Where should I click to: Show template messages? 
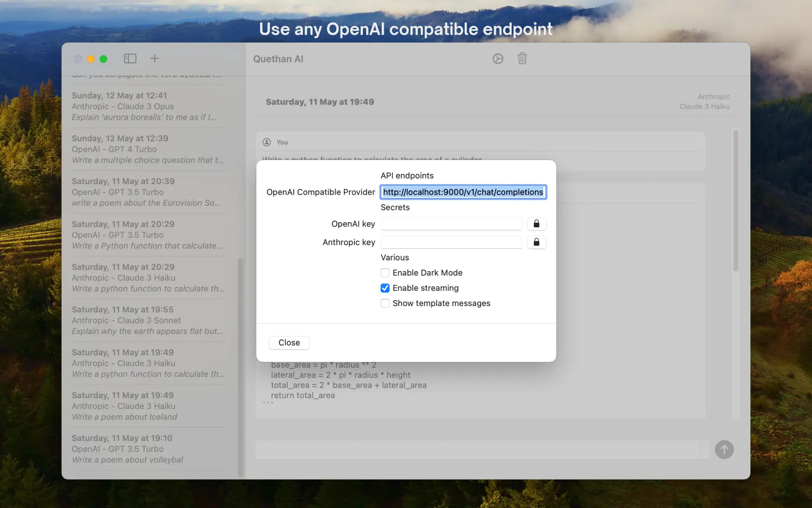pos(385,303)
